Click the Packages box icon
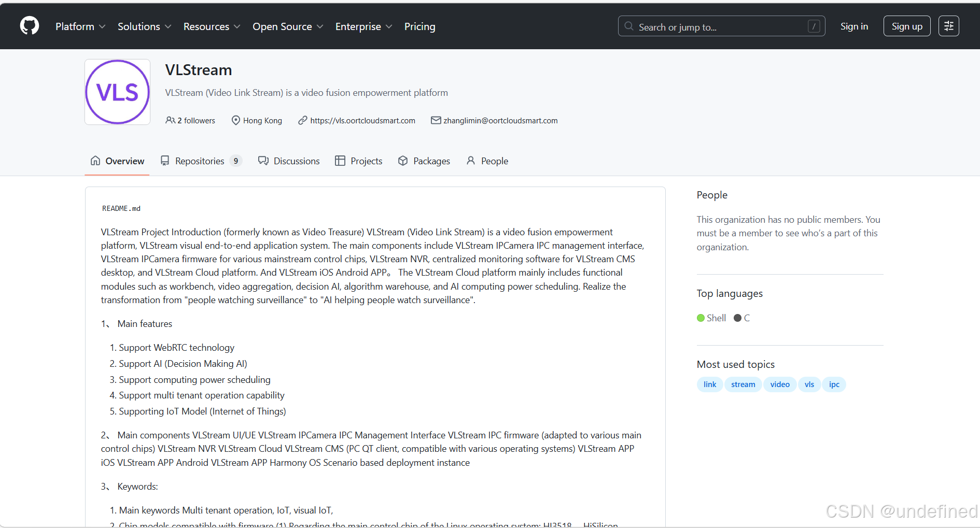980x528 pixels. click(403, 161)
